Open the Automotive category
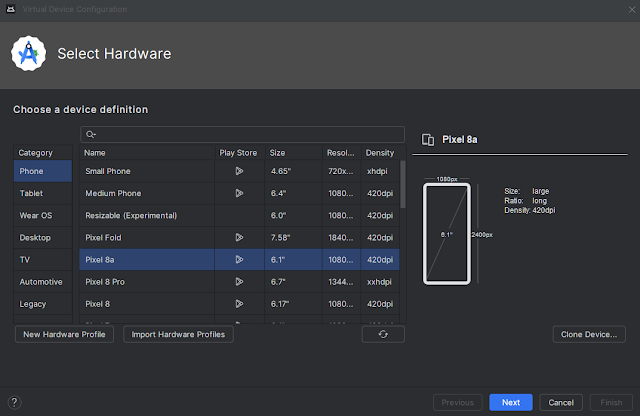The height and width of the screenshot is (416, 640). (40, 281)
